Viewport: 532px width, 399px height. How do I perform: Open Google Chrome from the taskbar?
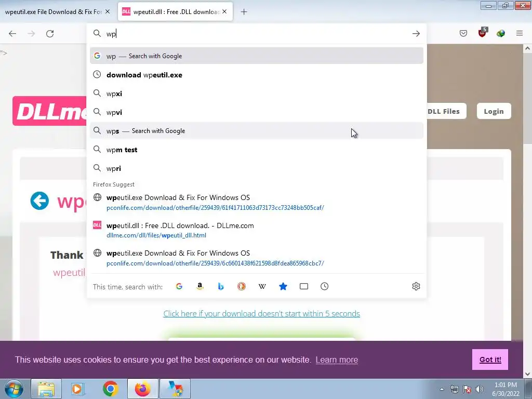point(110,389)
